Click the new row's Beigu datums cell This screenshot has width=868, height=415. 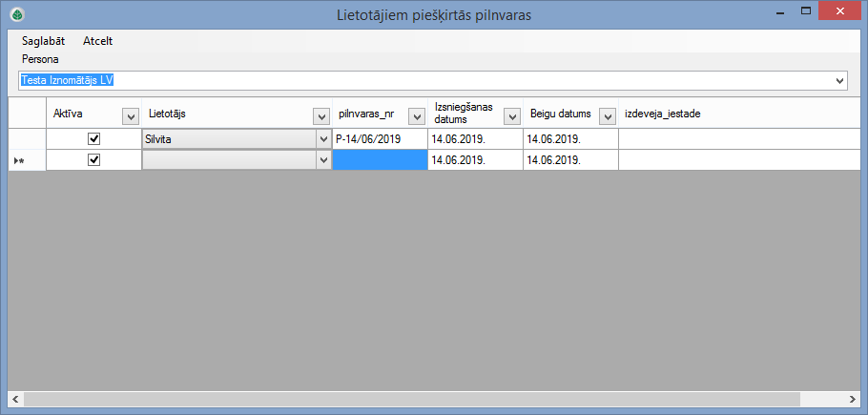(x=570, y=160)
